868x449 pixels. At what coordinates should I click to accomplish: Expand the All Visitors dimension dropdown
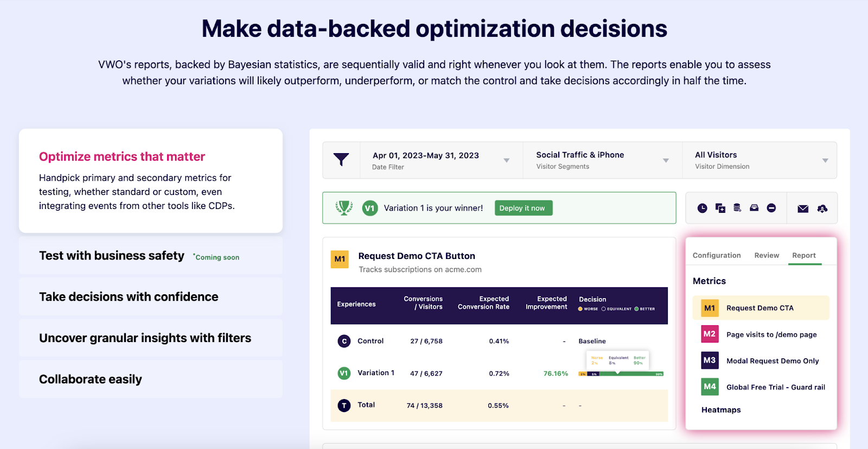[x=825, y=160]
